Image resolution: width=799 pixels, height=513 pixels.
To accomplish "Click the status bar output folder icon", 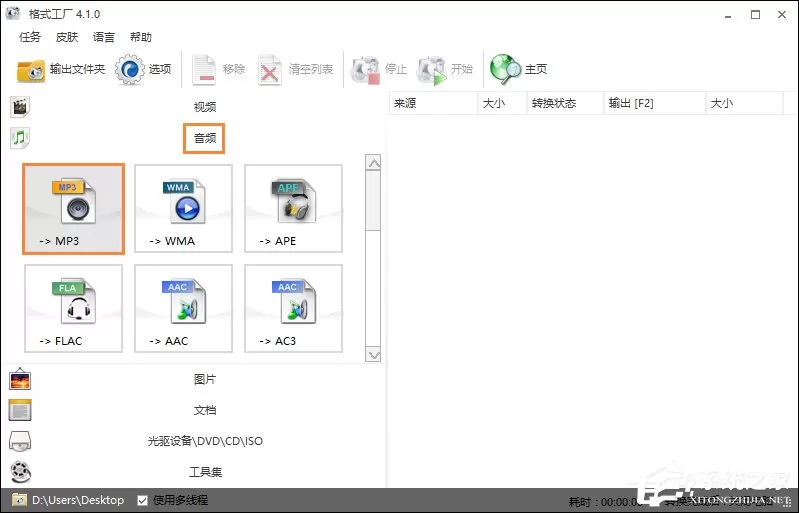I will tap(19, 500).
